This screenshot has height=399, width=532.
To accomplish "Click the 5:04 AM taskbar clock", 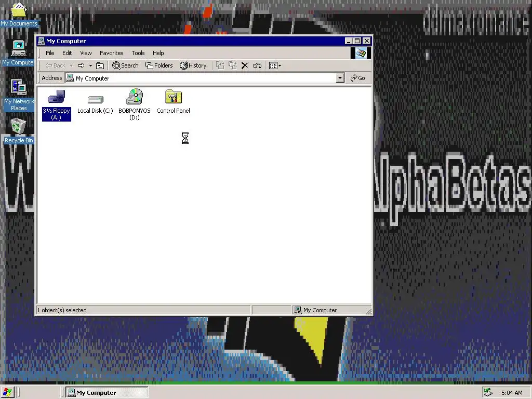I will click(512, 393).
